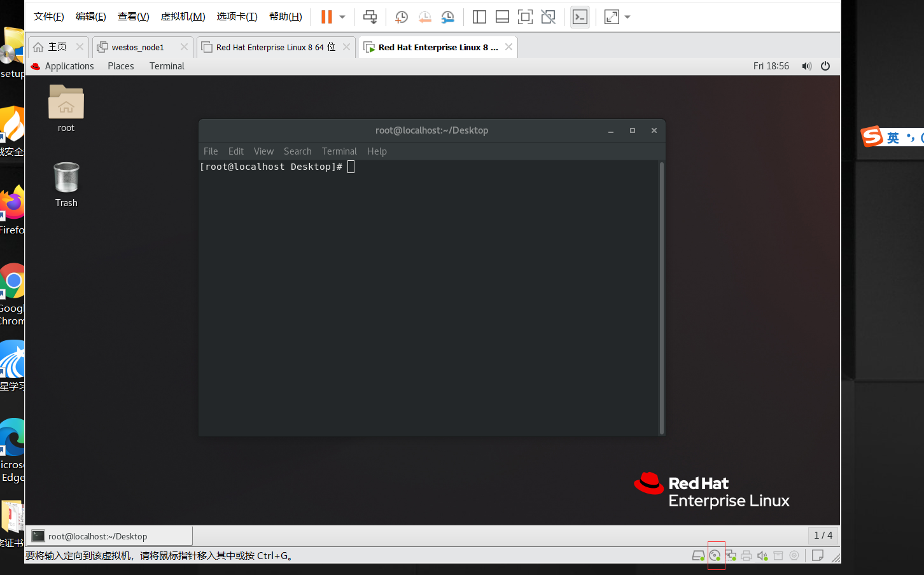
Task: Click the network adapter status icon
Action: (x=731, y=556)
